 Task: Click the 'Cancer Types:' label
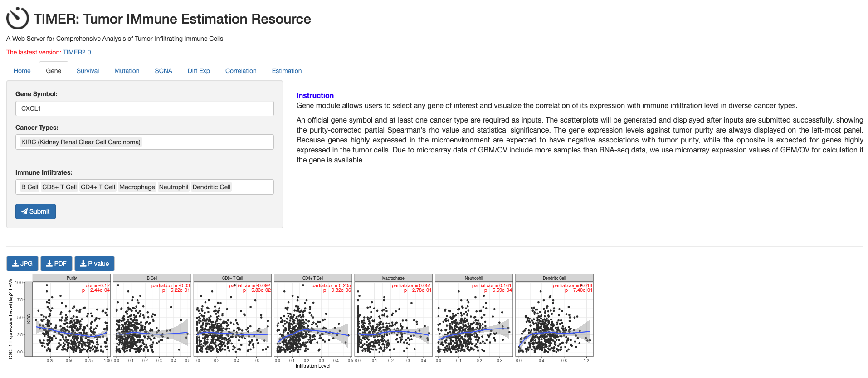coord(37,128)
